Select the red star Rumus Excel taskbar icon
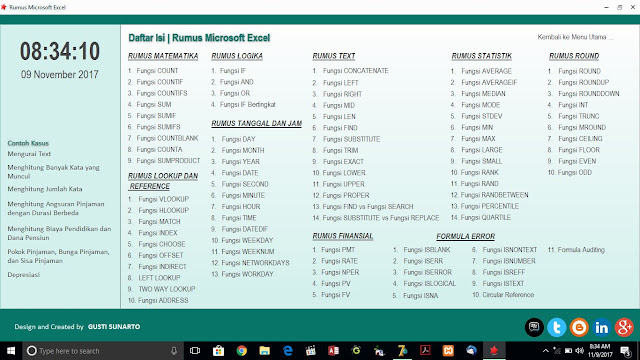Screen dimensions: 640x360 [x=494, y=351]
